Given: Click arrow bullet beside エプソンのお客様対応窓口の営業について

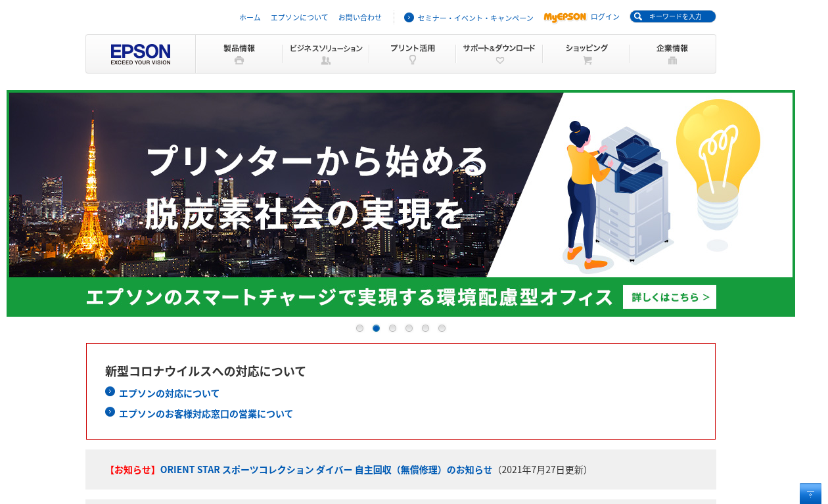Looking at the screenshot, I should [110, 412].
